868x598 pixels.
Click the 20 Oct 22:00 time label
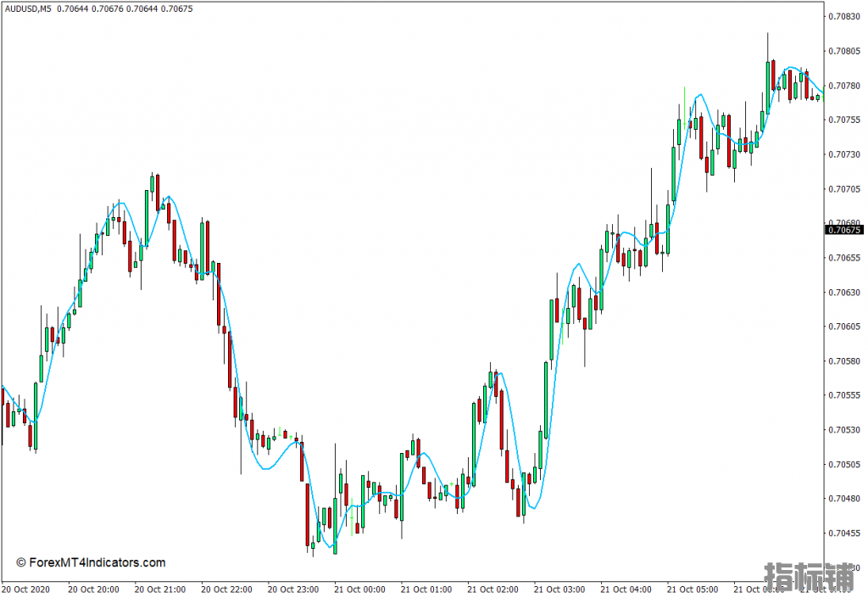226,590
